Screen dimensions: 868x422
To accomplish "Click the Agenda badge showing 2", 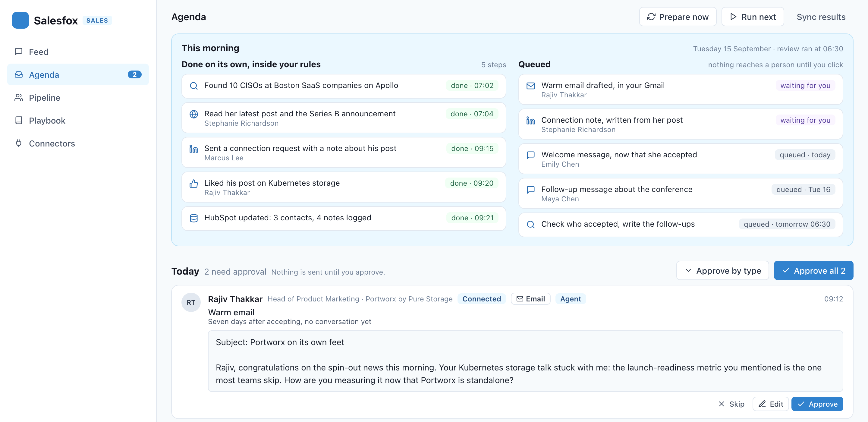I will (134, 74).
